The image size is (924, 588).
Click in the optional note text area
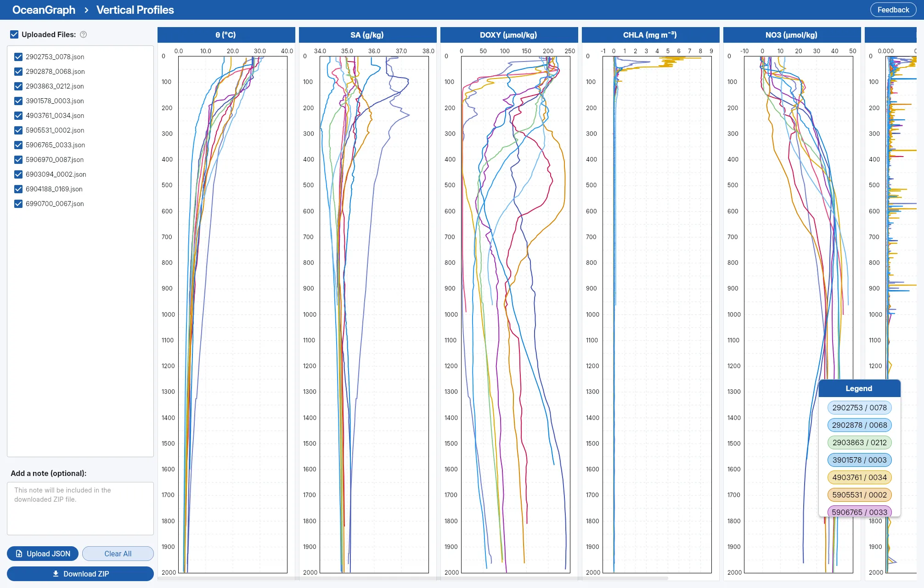[80, 509]
